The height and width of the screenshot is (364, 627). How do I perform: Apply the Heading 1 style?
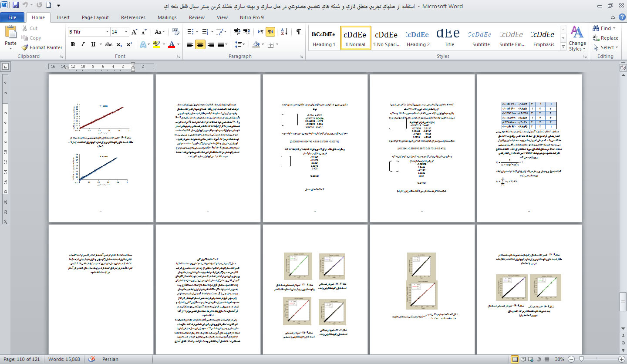tap(324, 38)
